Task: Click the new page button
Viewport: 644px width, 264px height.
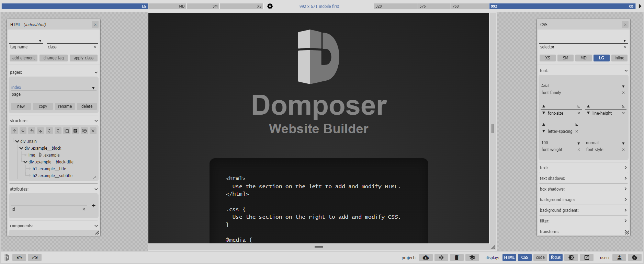Action: tap(21, 106)
